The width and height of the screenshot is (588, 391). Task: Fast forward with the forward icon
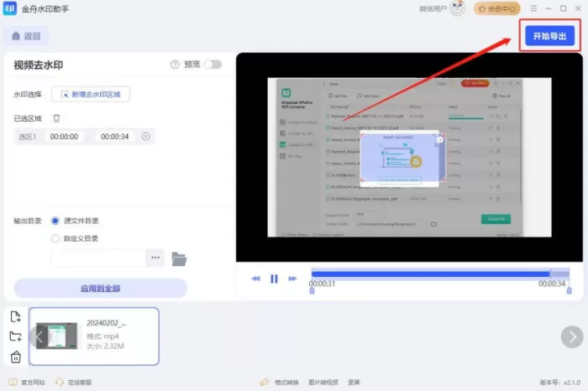292,279
